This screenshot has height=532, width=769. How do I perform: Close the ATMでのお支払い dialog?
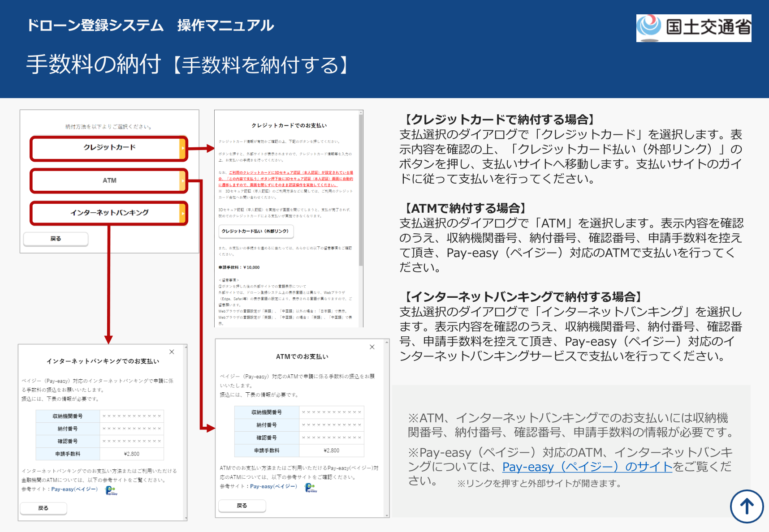pos(372,347)
